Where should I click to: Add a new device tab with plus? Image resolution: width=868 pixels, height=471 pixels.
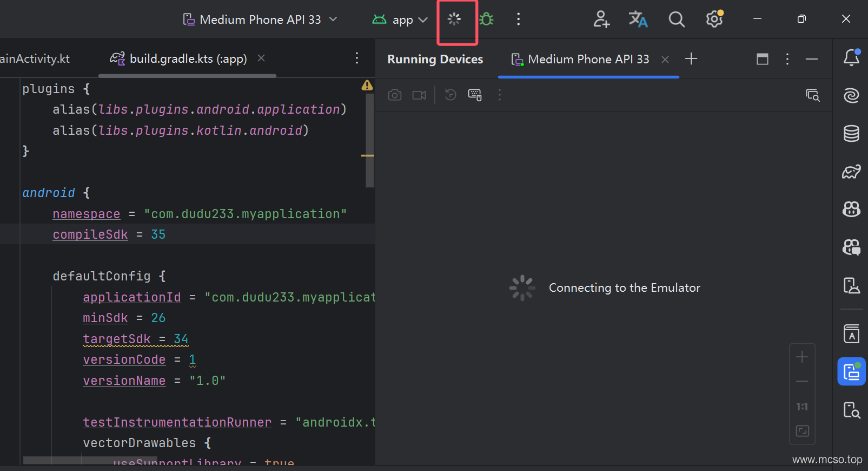pos(691,59)
